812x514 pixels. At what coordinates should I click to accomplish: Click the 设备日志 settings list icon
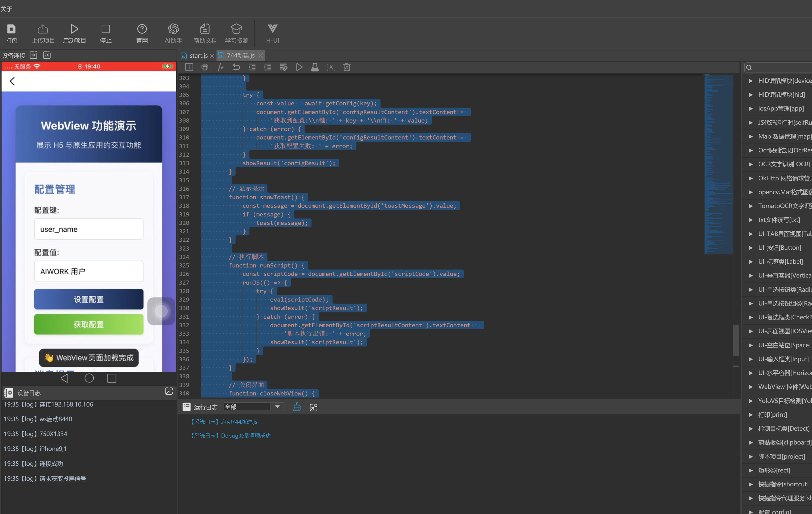[8, 393]
